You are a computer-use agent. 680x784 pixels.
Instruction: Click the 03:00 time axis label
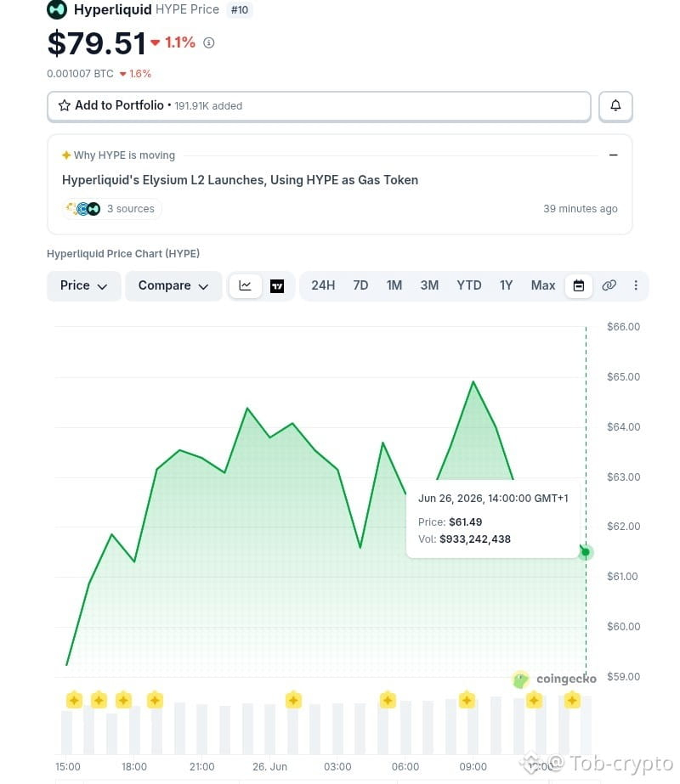point(337,766)
